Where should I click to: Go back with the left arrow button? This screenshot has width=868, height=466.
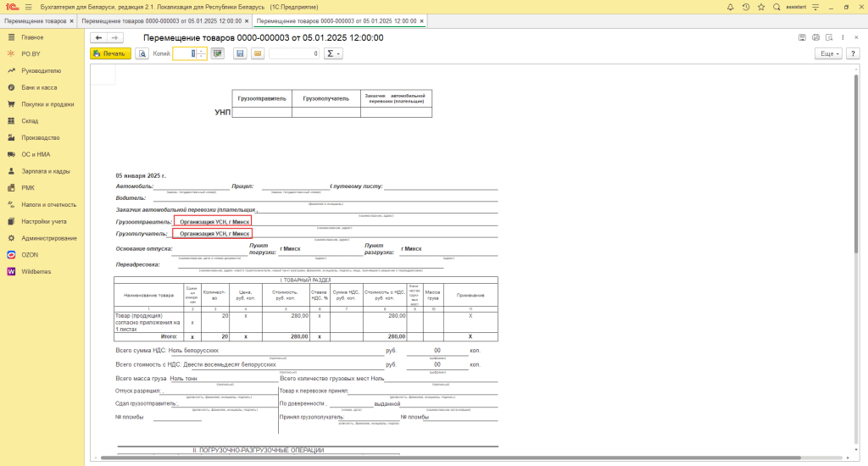point(98,37)
